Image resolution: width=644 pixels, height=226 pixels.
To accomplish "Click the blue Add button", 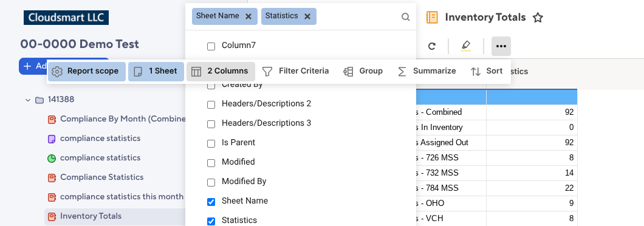I will (x=33, y=66).
